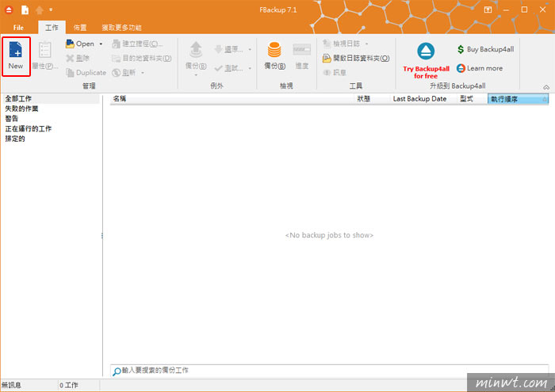Click the quick access New document icon
Image resolution: width=555 pixels, height=392 pixels.
[x=25, y=10]
